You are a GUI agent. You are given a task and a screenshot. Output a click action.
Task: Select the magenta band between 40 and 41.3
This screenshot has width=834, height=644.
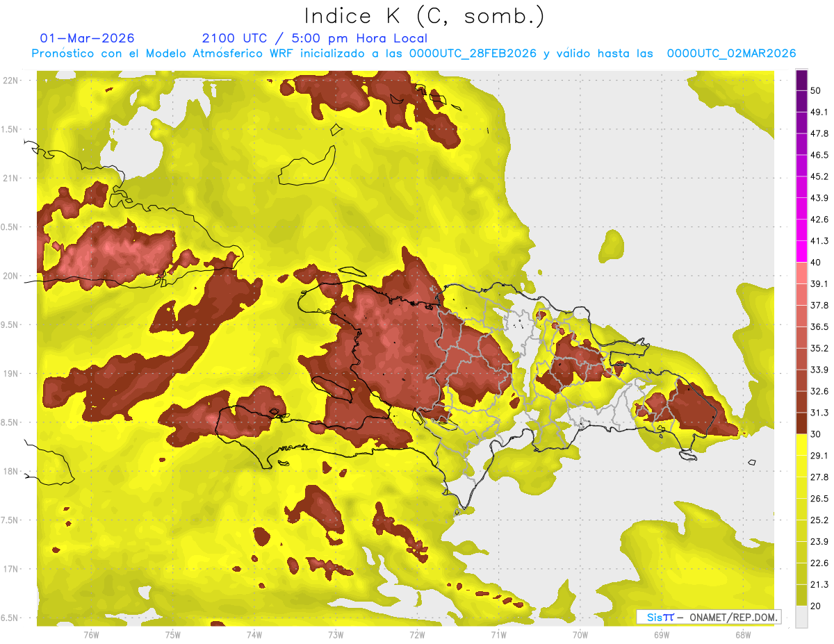click(x=801, y=251)
